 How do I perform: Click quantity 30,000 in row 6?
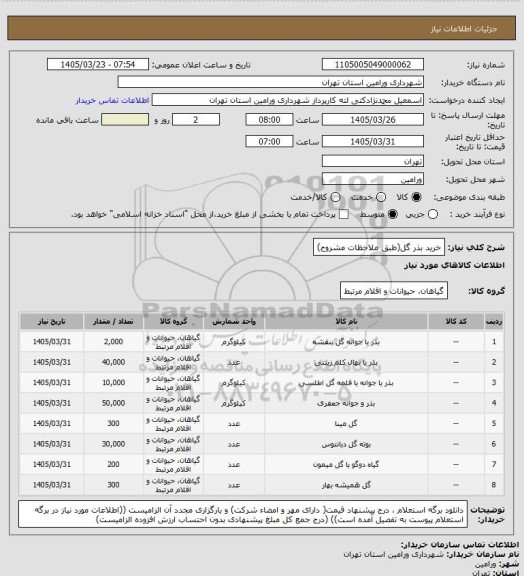[113, 444]
